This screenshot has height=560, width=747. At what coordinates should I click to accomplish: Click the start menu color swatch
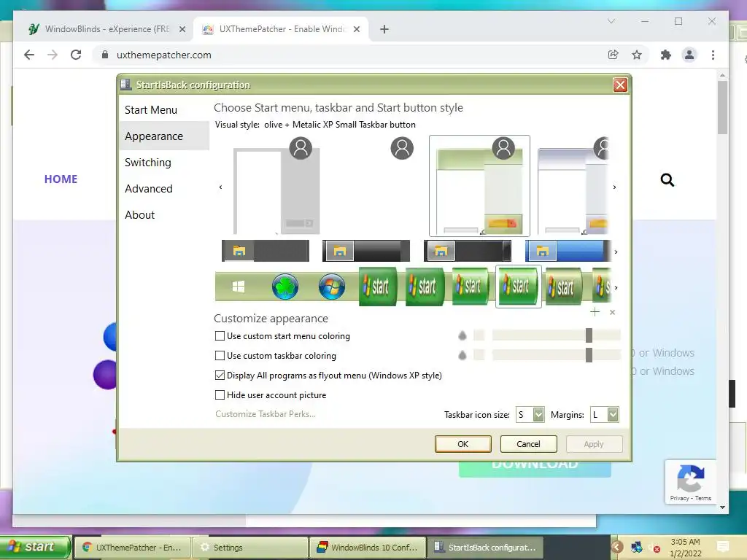click(479, 335)
